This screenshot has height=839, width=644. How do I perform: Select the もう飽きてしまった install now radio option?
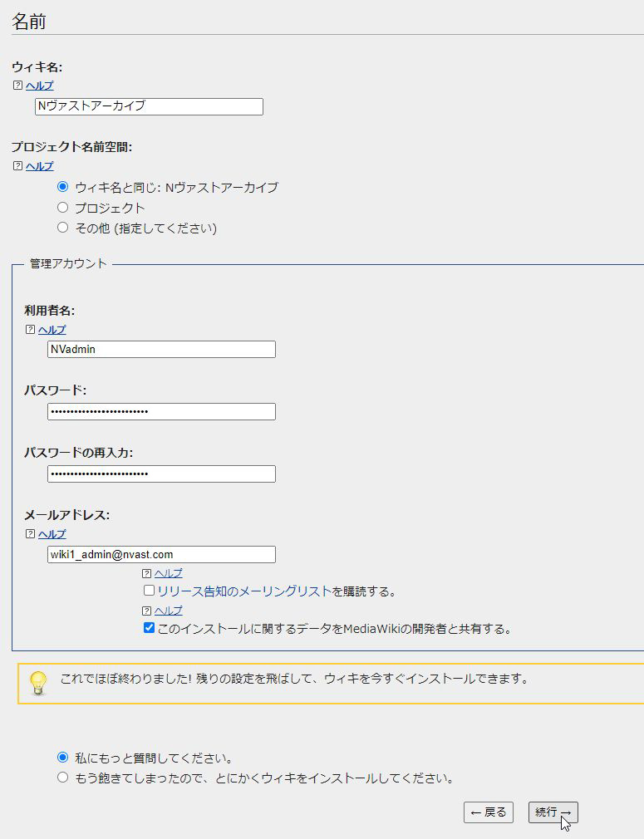[x=62, y=778]
